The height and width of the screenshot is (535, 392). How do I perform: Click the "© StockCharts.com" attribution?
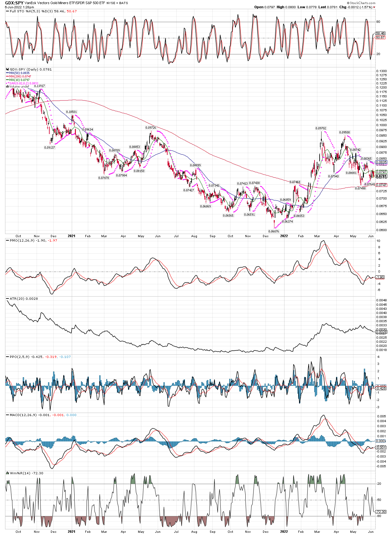point(361,3)
